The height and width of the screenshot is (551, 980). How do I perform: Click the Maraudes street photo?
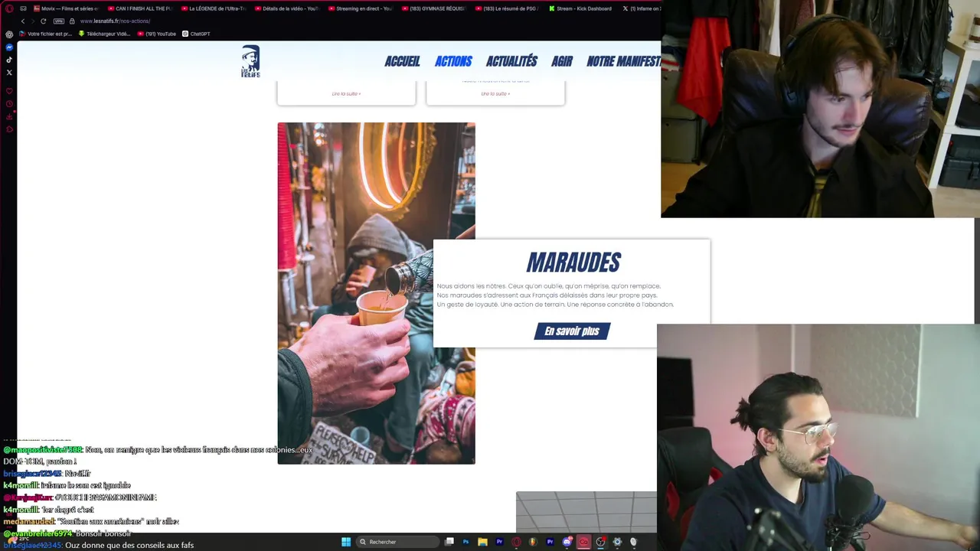(376, 293)
